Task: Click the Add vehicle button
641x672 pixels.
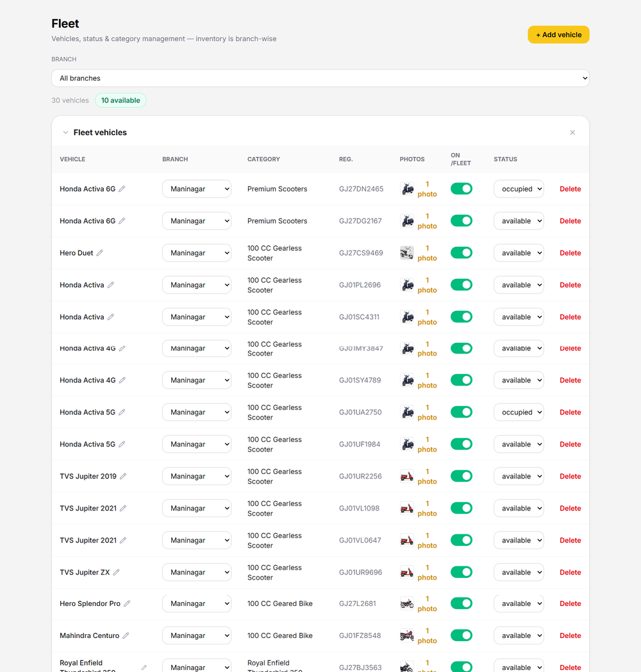Action: pyautogui.click(x=558, y=35)
